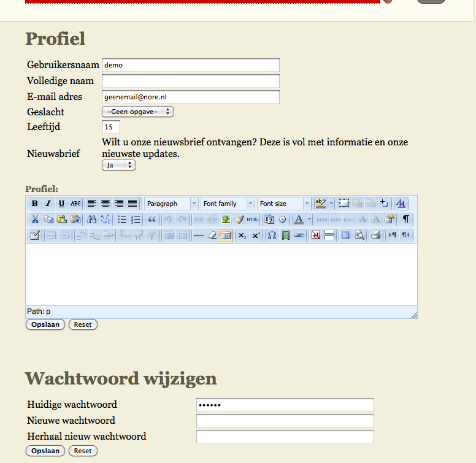Remove formatting with the eraser icon
Screen dimensions: 476x463
coord(212,235)
